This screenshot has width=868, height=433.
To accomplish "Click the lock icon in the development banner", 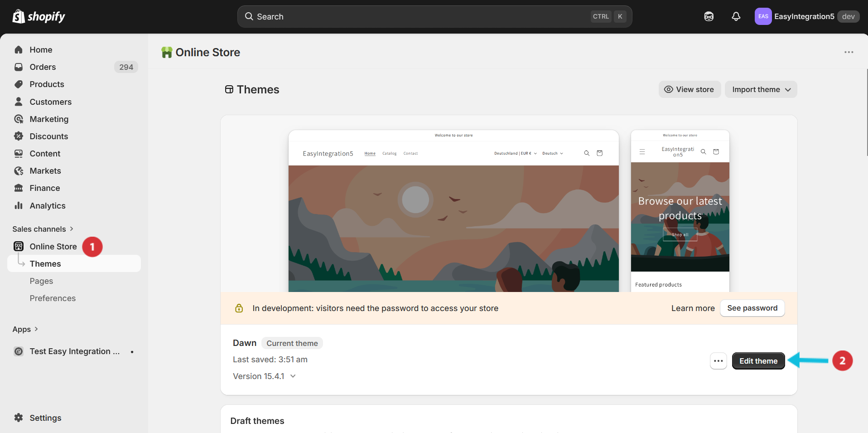I will [239, 308].
